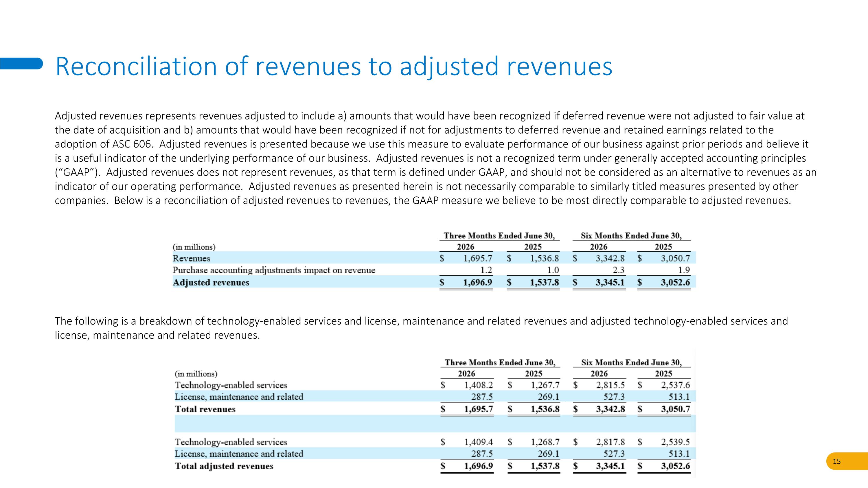The image size is (868, 488).
Task: Select the purchase accounting adjustment value 1.2
Action: coord(486,270)
